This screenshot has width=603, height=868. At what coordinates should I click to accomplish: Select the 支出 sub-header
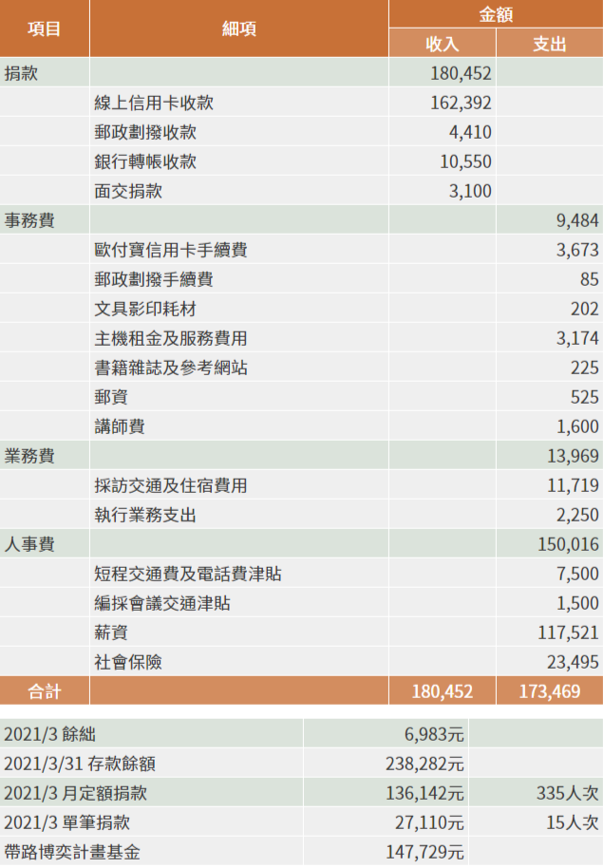549,44
